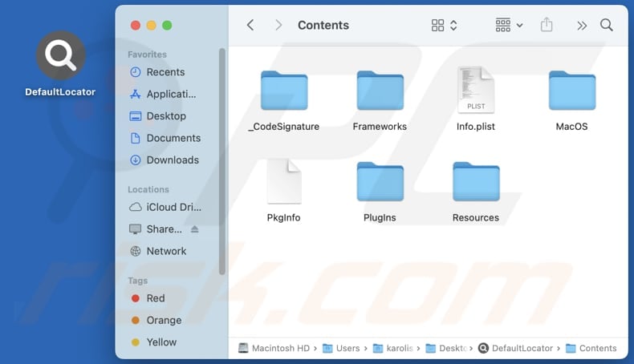Go to Macintosh HD in path bar
Screen dimensions: 634x364
pos(274,348)
